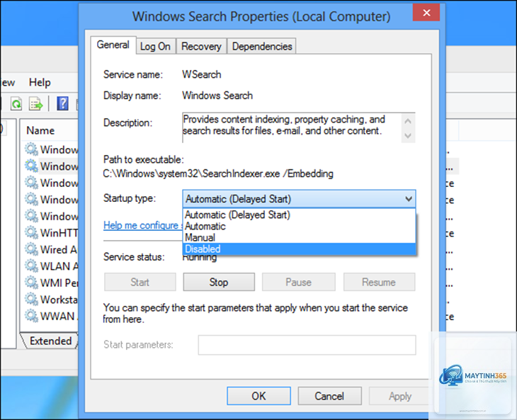
Task: Click gear icon beside the Worksta service
Action: tap(31, 300)
